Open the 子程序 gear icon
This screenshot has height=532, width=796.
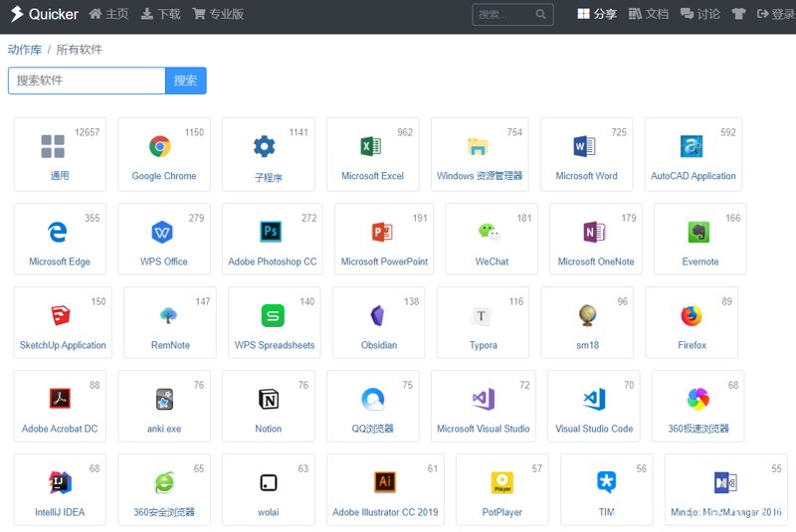tap(265, 146)
